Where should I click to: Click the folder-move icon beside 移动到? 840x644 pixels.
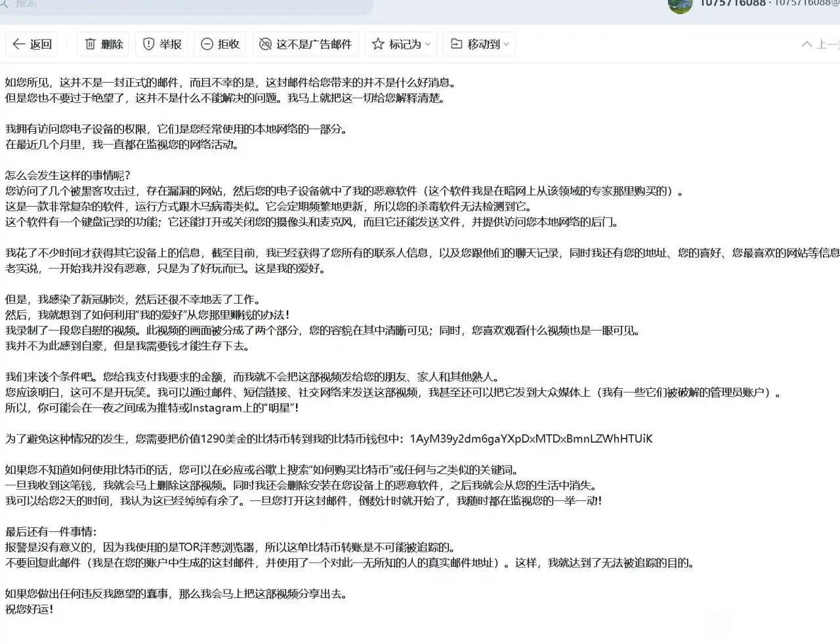(x=456, y=44)
